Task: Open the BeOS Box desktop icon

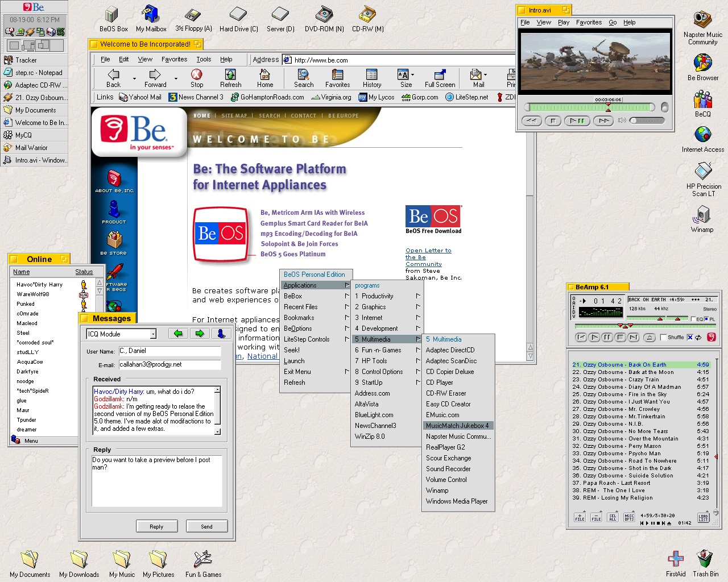Action: [x=113, y=19]
